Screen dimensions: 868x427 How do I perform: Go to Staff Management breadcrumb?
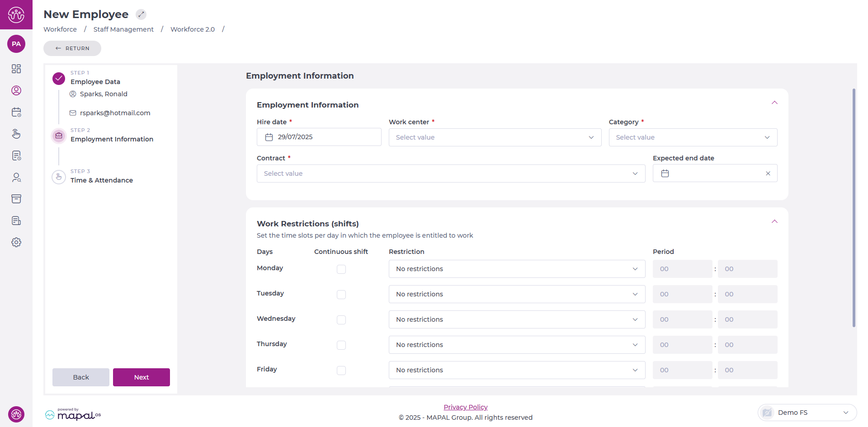tap(123, 29)
